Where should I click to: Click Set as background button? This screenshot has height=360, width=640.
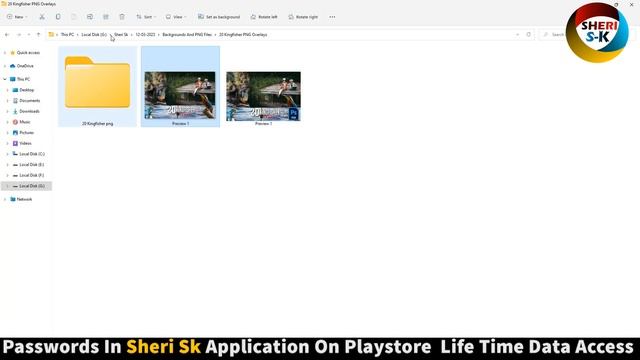point(219,17)
